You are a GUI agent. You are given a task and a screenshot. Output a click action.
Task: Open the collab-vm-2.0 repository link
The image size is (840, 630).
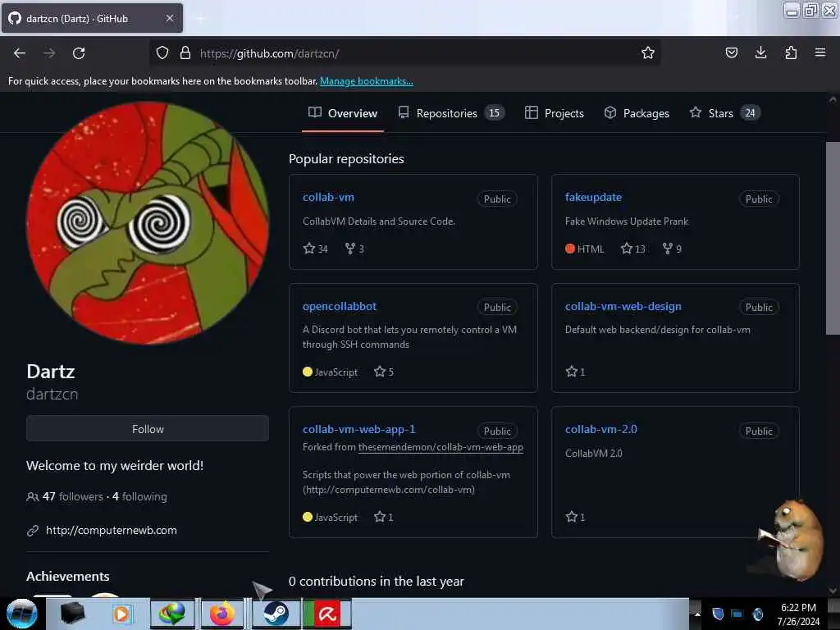coord(601,429)
